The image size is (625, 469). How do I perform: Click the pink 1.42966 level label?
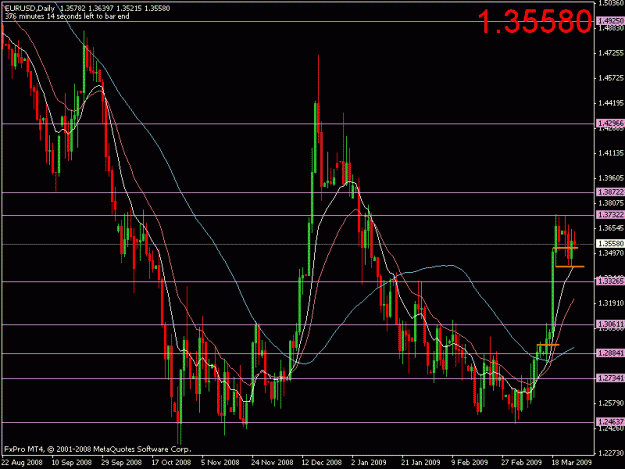click(610, 124)
